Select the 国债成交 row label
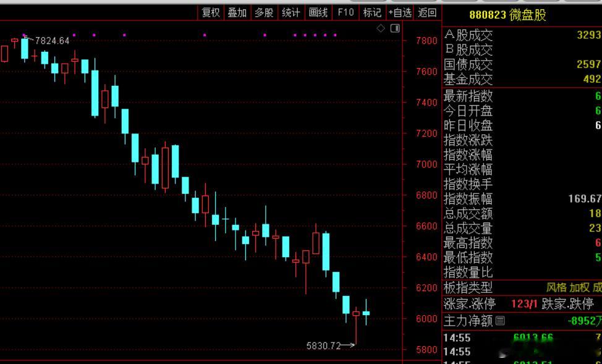Viewport: 602px width, 364px height. pos(468,64)
